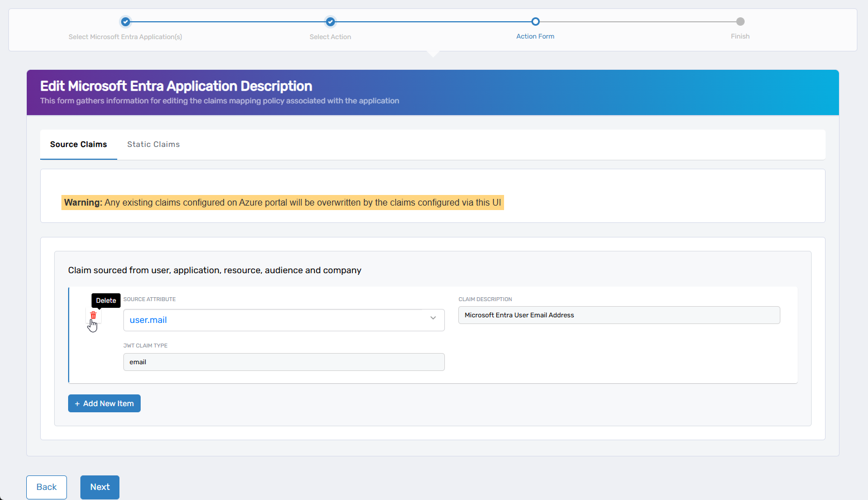Open the user.mail source attribute combo box
Screen dimensions: 868x500
click(x=276, y=320)
